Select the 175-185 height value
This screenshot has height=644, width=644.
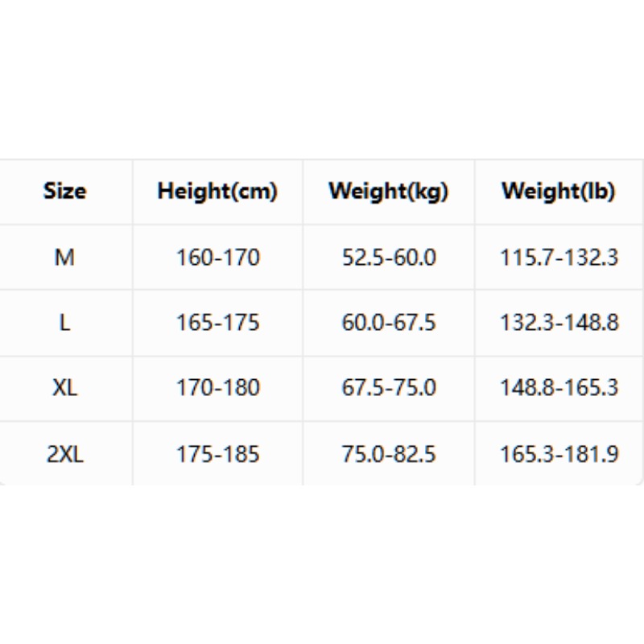pyautogui.click(x=218, y=454)
